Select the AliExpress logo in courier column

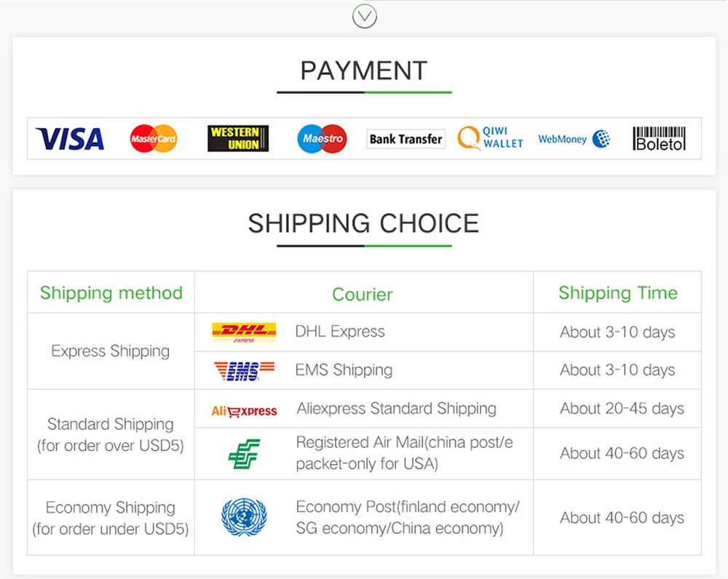pos(244,410)
